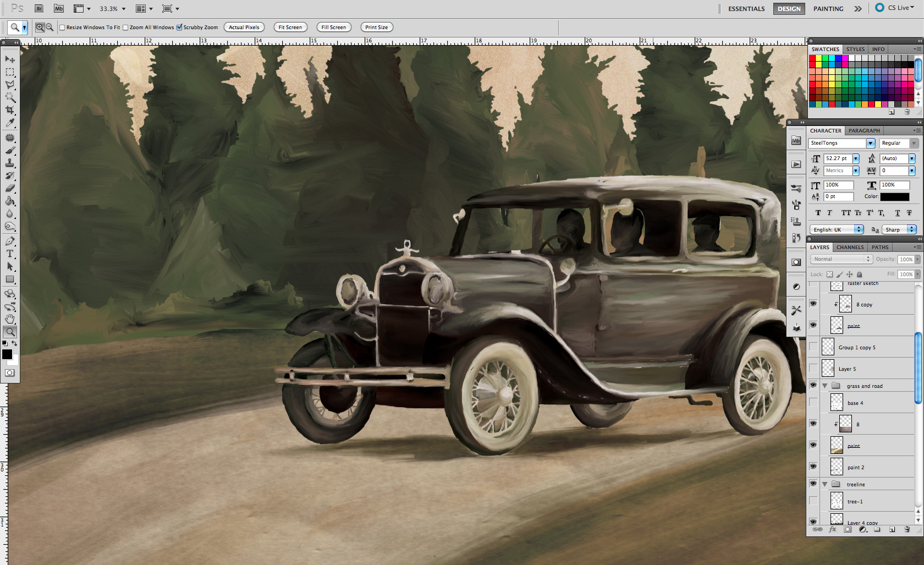The width and height of the screenshot is (924, 565).
Task: Select the Path Selection tool
Action: [x=10, y=266]
